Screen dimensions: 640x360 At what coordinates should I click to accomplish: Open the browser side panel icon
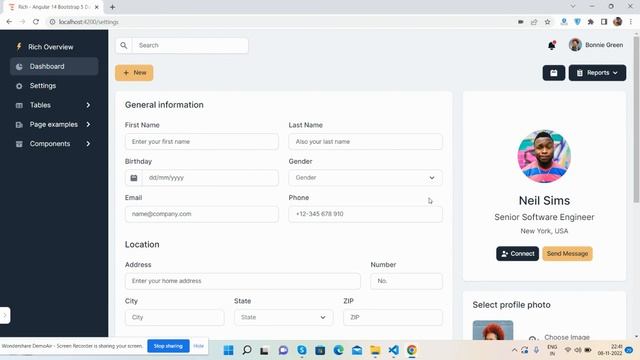[x=604, y=22]
